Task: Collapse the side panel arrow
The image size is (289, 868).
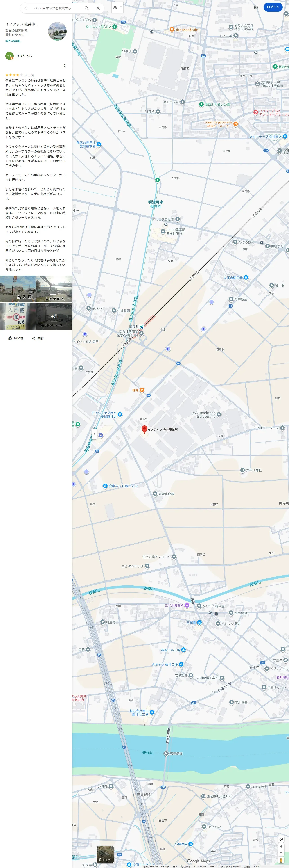Action: click(95, 434)
